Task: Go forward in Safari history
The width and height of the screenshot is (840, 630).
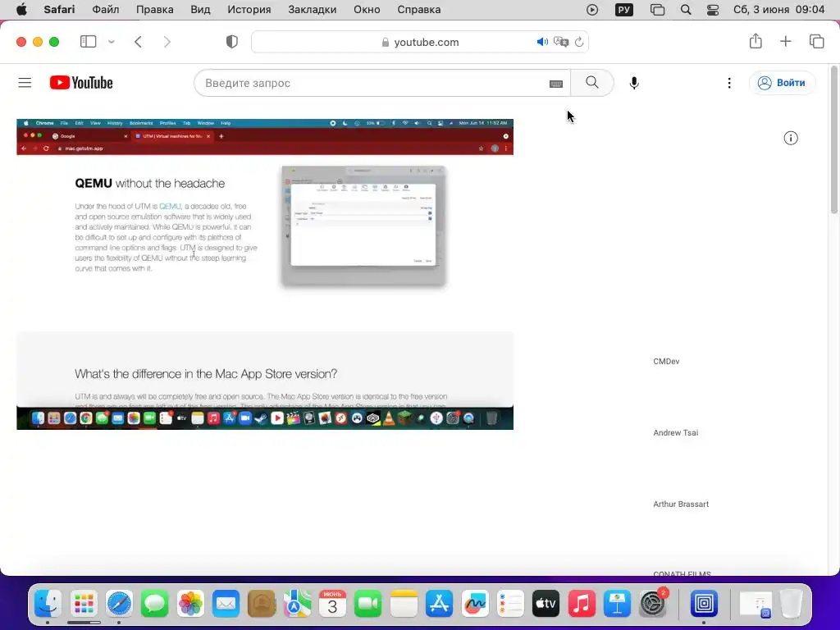Action: point(167,42)
